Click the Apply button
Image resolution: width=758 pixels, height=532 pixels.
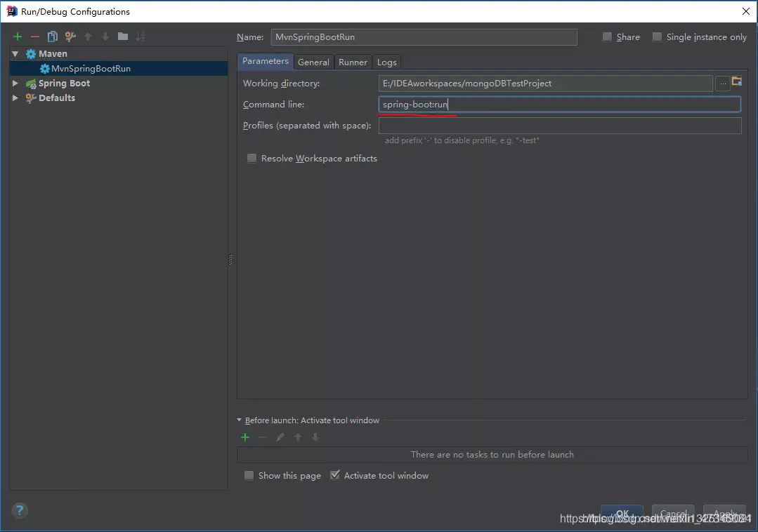[x=725, y=514]
